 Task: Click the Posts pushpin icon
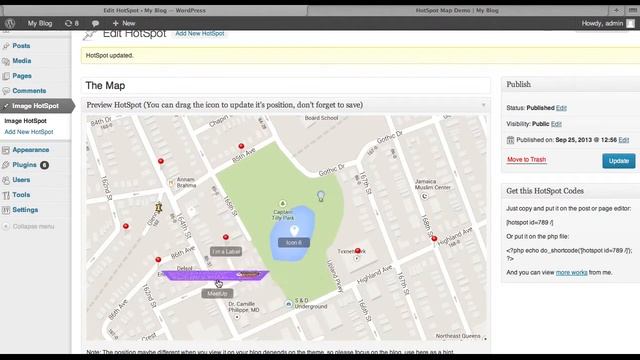(6, 46)
